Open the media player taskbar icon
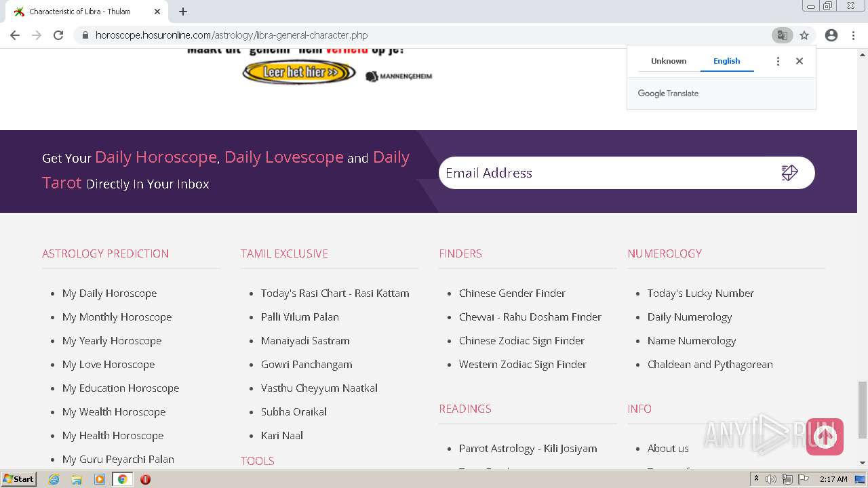The width and height of the screenshot is (868, 488). pyautogui.click(x=100, y=479)
